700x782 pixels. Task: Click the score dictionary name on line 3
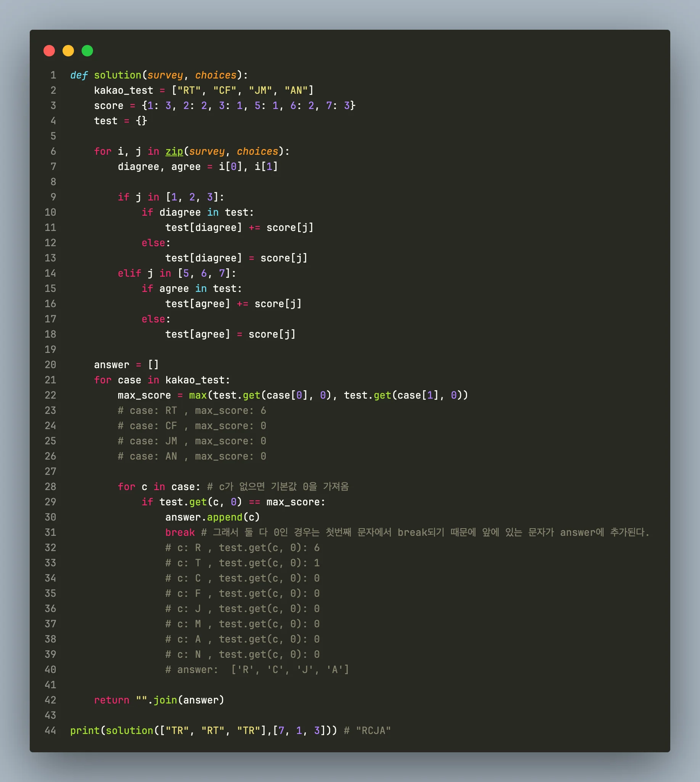[x=108, y=106]
